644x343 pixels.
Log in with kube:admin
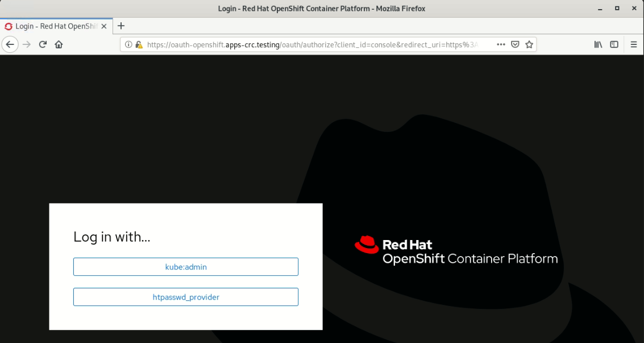tap(186, 267)
